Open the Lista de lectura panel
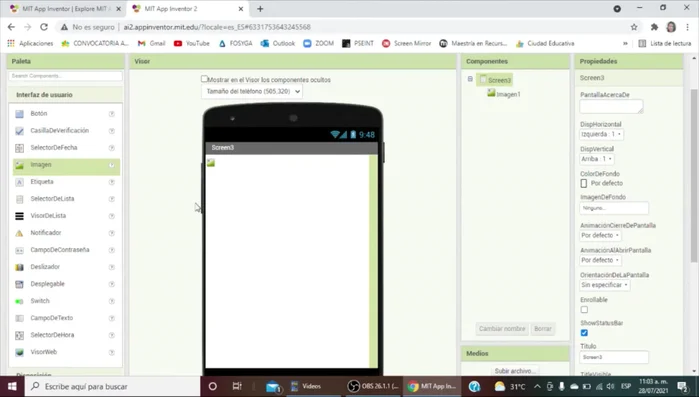The height and width of the screenshot is (397, 699). pos(665,44)
